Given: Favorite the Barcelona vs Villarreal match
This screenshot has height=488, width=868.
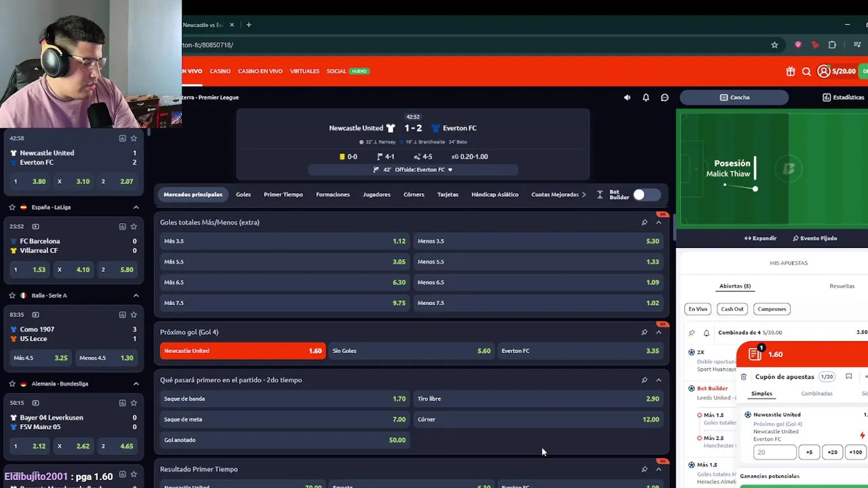Looking at the screenshot, I should tap(134, 226).
